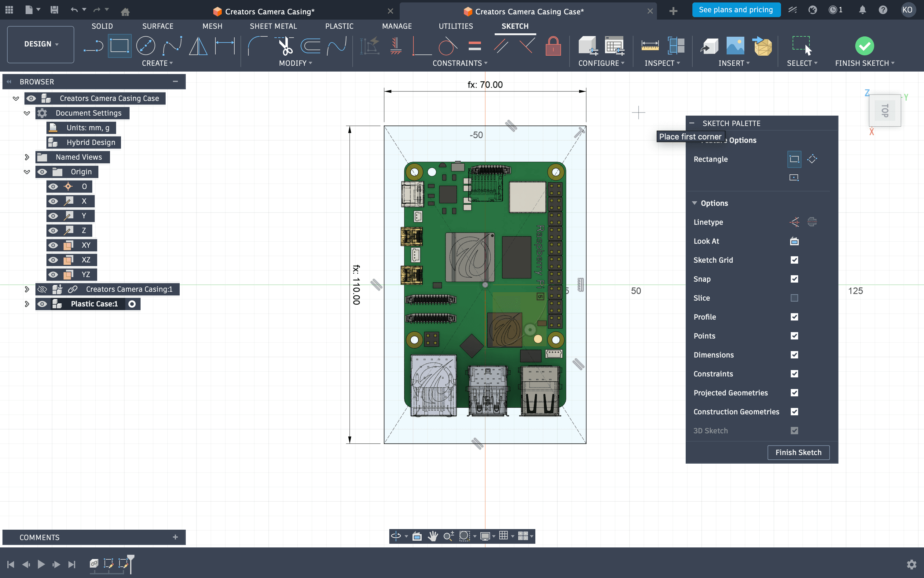This screenshot has height=578, width=924.
Task: Switch to the PLASTIC tab
Action: point(339,26)
